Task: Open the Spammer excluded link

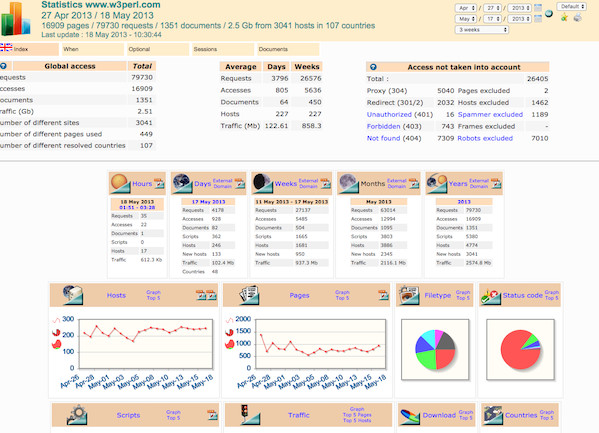Action: tap(490, 114)
